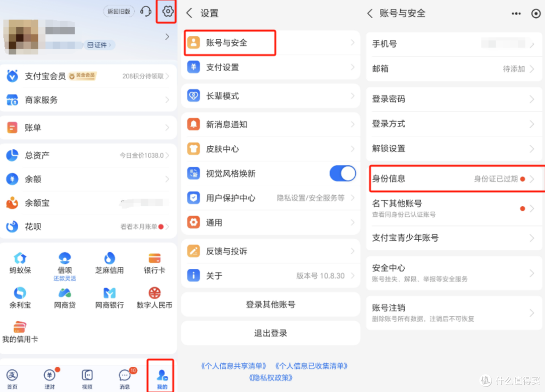Open 用户保护中心 row
The image size is (545, 392).
point(270,198)
